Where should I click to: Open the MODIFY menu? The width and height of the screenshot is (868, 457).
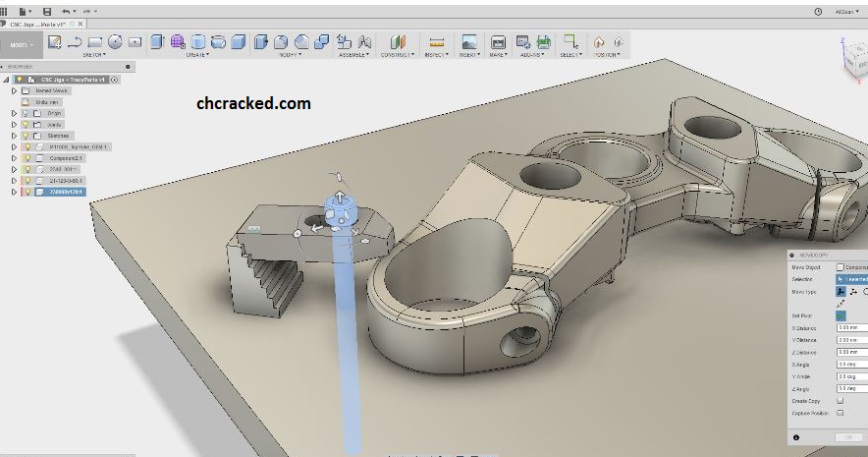click(x=290, y=55)
